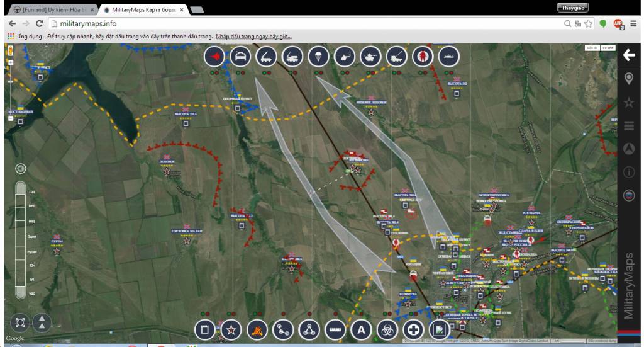Click browser back arrow button
The height and width of the screenshot is (347, 644).
pos(12,24)
